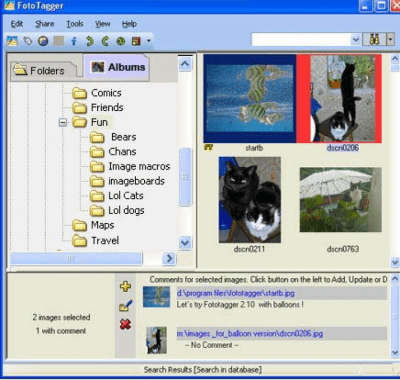This screenshot has height=380, width=400.
Task: Open the Tools menu
Action: coord(75,24)
